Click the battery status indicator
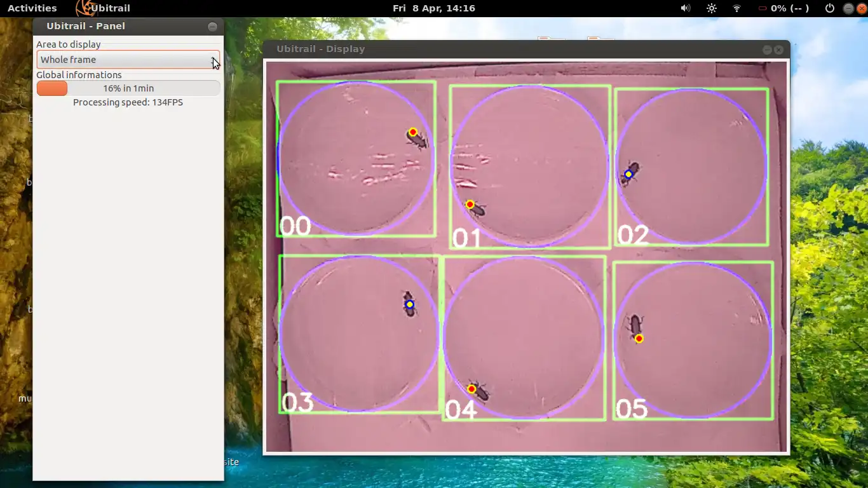 click(x=783, y=8)
